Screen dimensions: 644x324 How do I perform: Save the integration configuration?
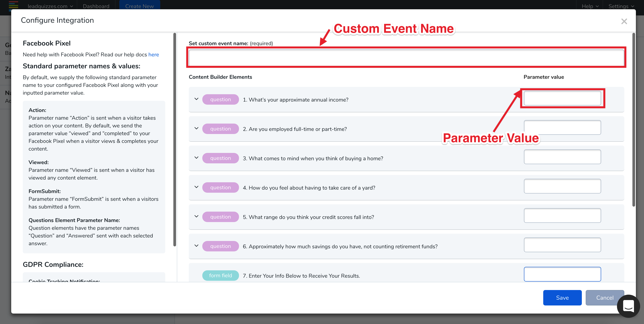coord(562,298)
